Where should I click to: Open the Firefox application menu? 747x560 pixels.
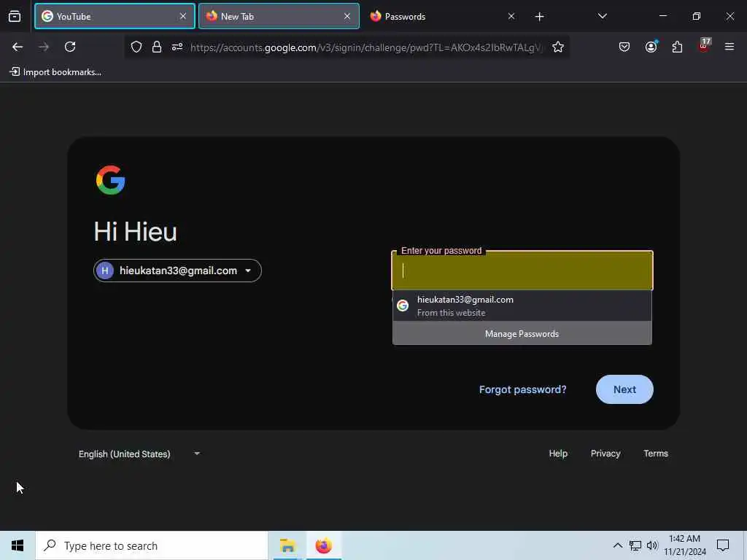pyautogui.click(x=729, y=47)
